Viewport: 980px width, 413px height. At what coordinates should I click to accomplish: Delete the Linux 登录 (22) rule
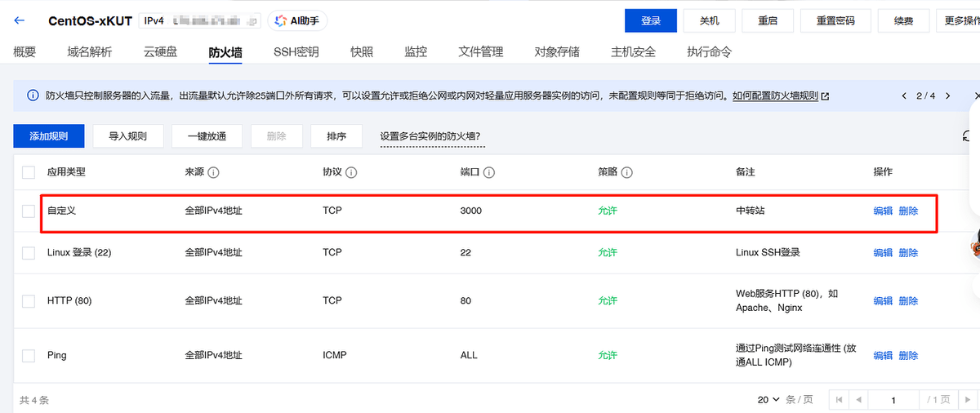coord(908,252)
